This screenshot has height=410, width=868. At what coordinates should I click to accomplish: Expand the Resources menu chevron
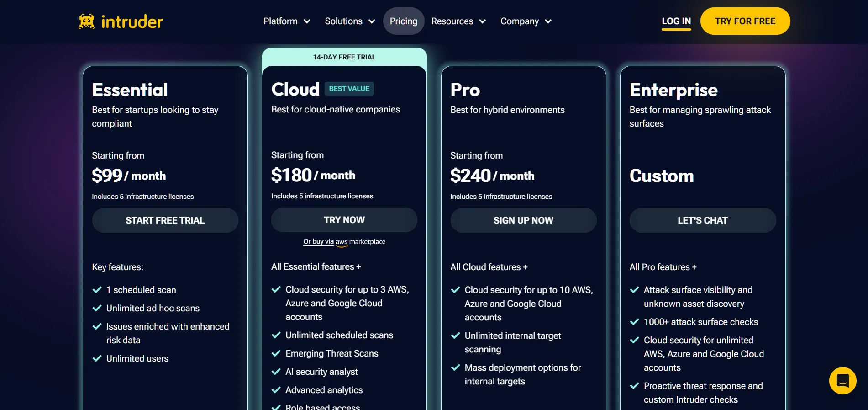[x=482, y=21]
